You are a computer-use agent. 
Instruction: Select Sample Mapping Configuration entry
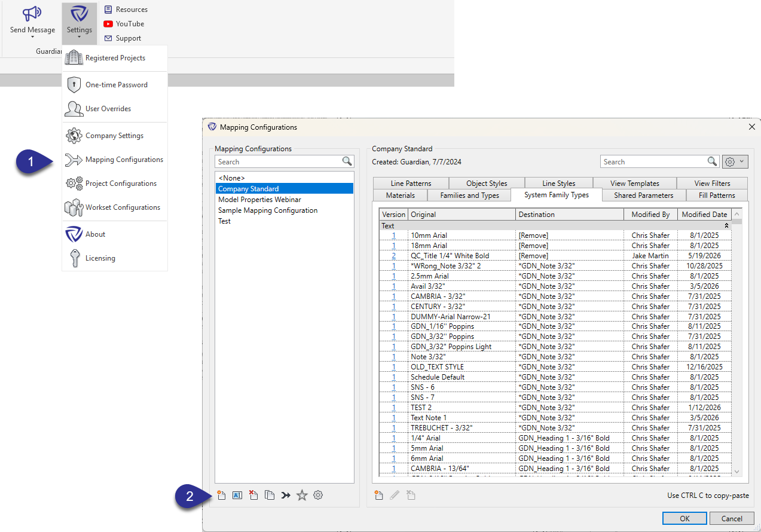284,210
